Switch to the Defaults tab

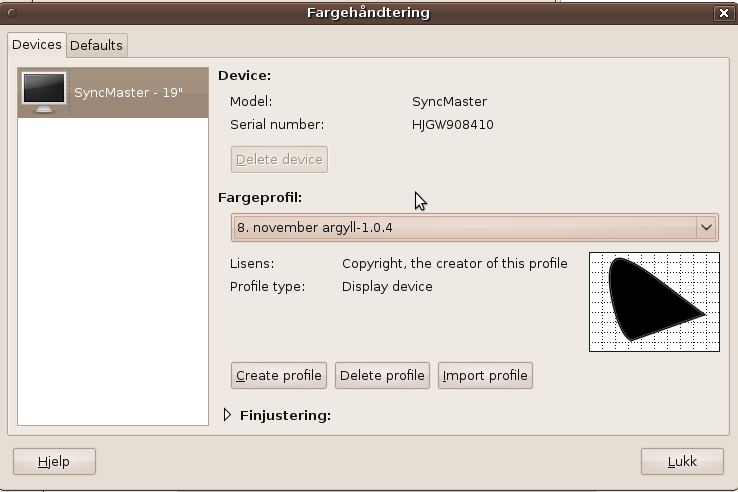pos(96,46)
